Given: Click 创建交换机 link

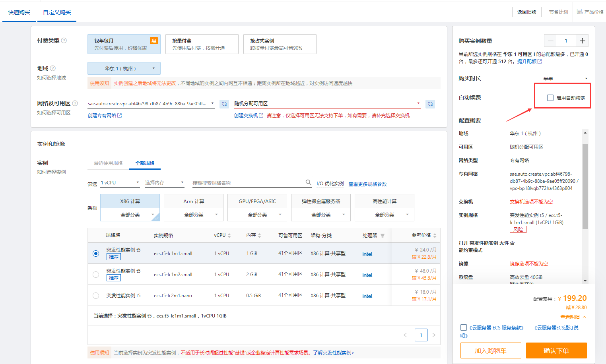Looking at the screenshot, I should [x=249, y=116].
